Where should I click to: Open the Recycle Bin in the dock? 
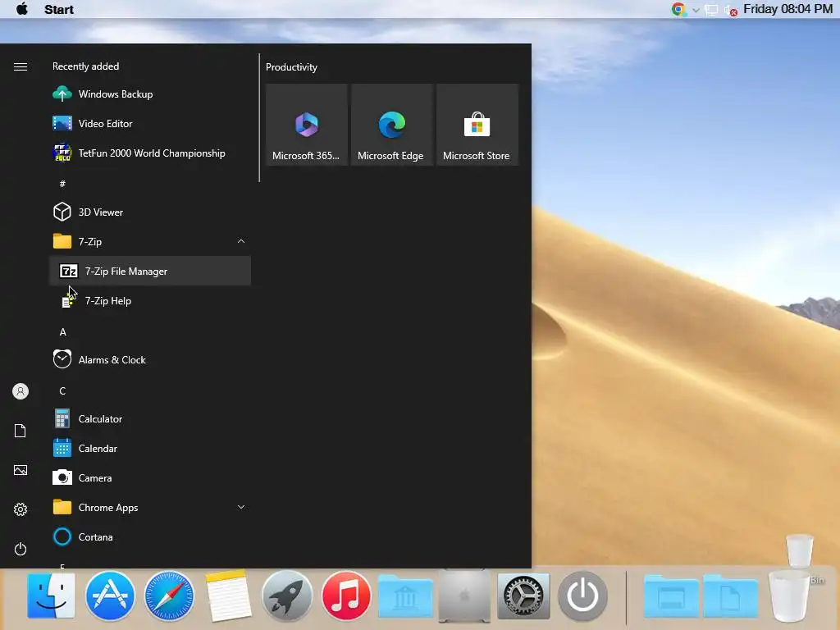(789, 597)
